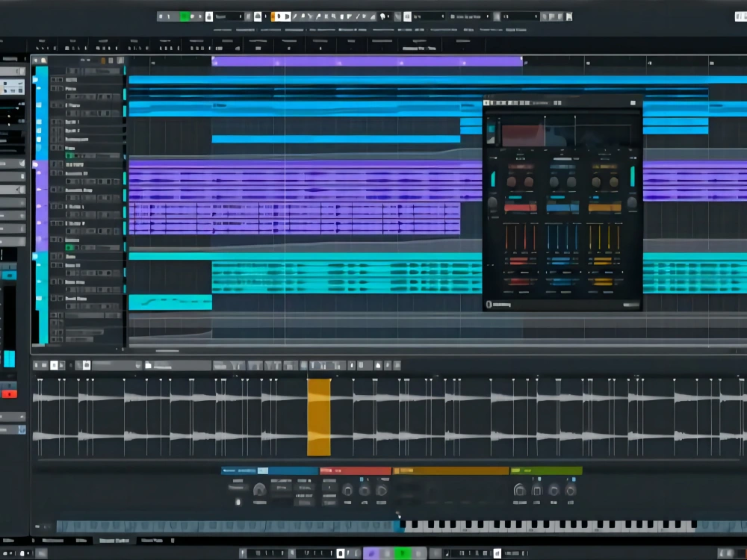747x560 pixels.
Task: Switch to the active third lower zone tab
Action: pos(114,541)
